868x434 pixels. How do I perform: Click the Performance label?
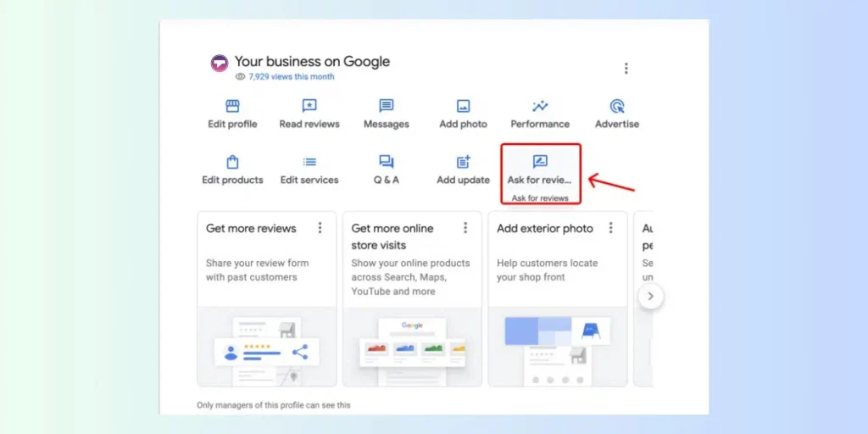pyautogui.click(x=540, y=124)
